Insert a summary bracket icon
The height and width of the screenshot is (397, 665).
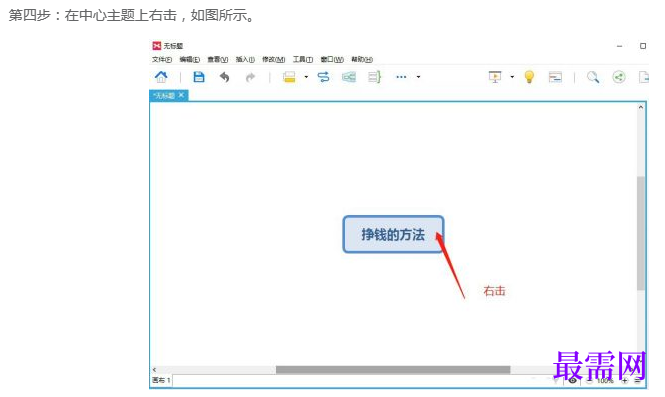coord(374,77)
